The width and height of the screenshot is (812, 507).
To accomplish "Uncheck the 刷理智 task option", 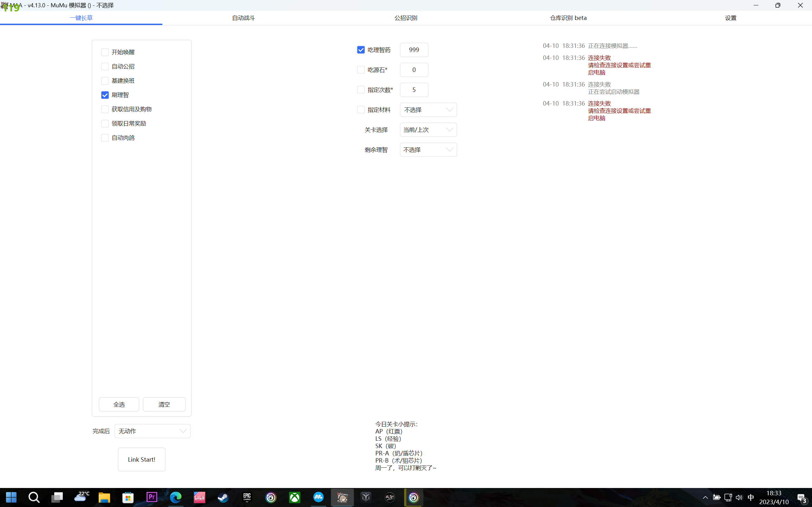I will (x=105, y=95).
